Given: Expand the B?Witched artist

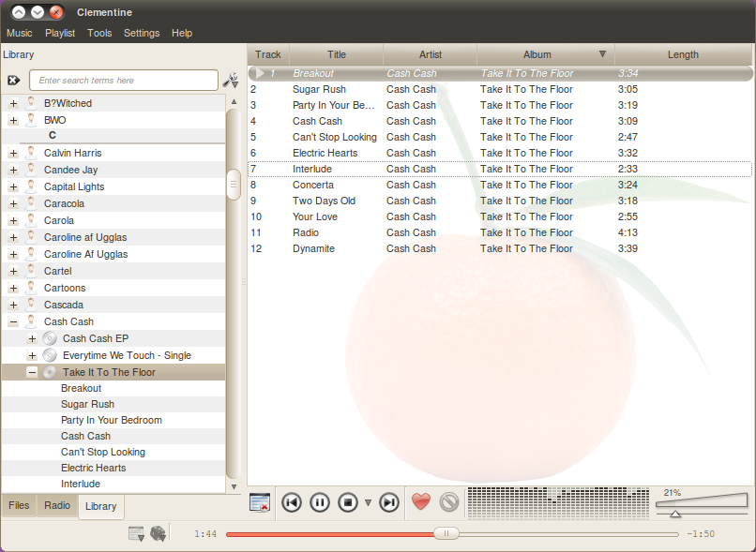Looking at the screenshot, I should click(13, 104).
